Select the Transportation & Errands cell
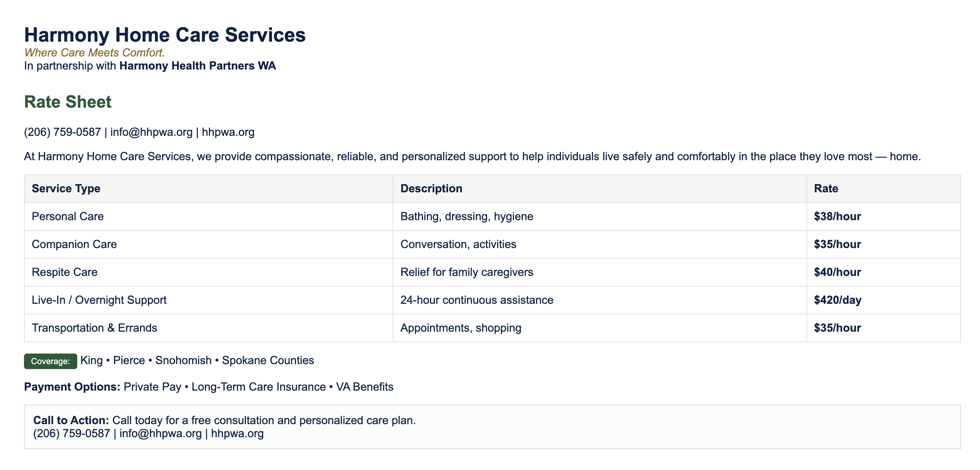Image resolution: width=980 pixels, height=470 pixels. [94, 328]
